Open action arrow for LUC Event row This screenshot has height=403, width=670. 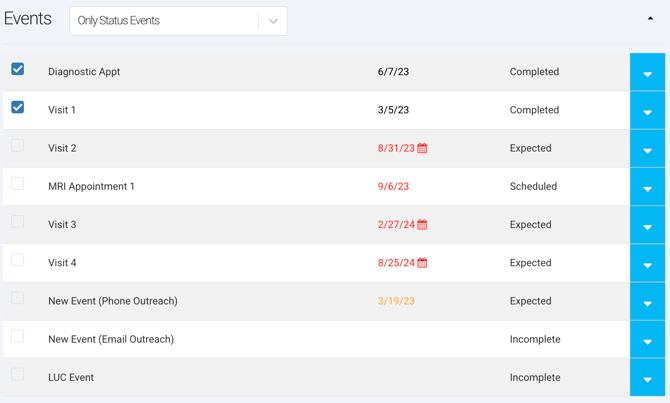(647, 378)
